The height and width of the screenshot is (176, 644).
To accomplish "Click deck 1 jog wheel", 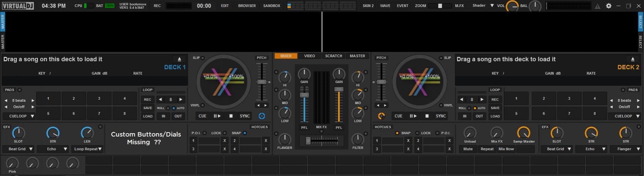I will point(224,81).
